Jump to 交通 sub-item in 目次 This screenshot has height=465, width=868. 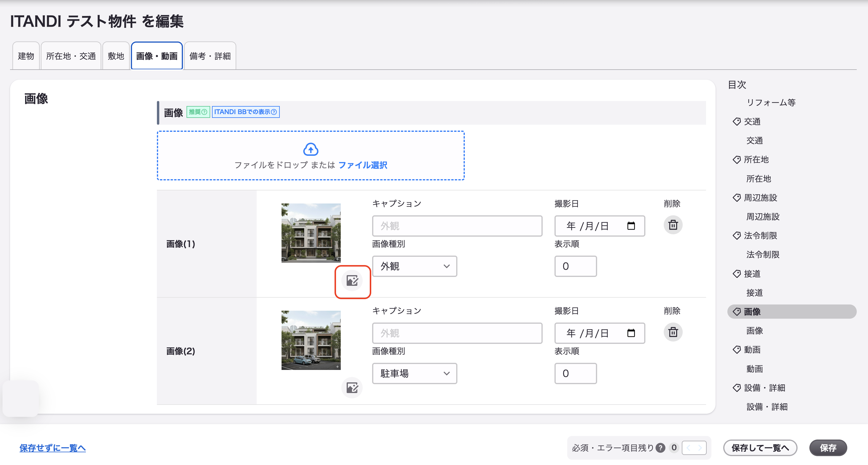(x=754, y=141)
